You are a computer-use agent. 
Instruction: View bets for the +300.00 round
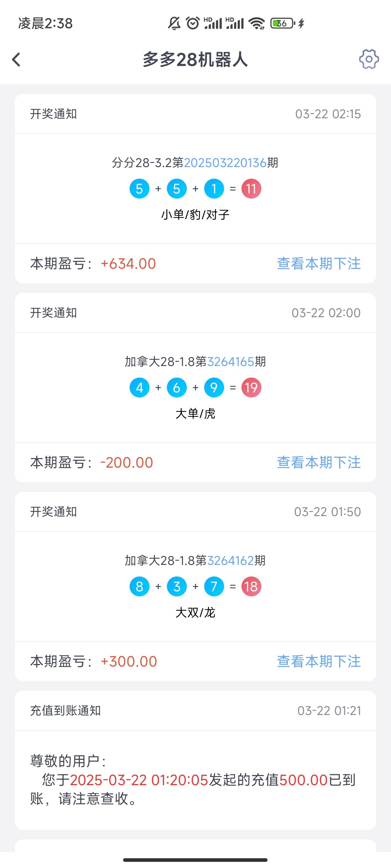(319, 661)
